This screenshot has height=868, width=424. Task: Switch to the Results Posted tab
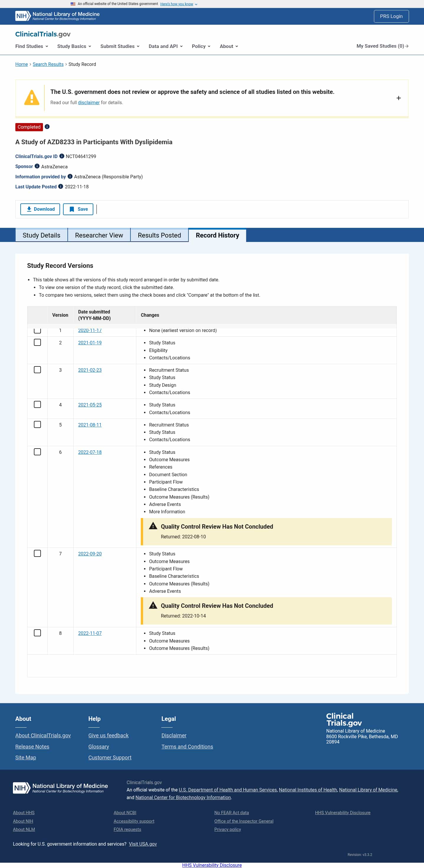click(159, 235)
